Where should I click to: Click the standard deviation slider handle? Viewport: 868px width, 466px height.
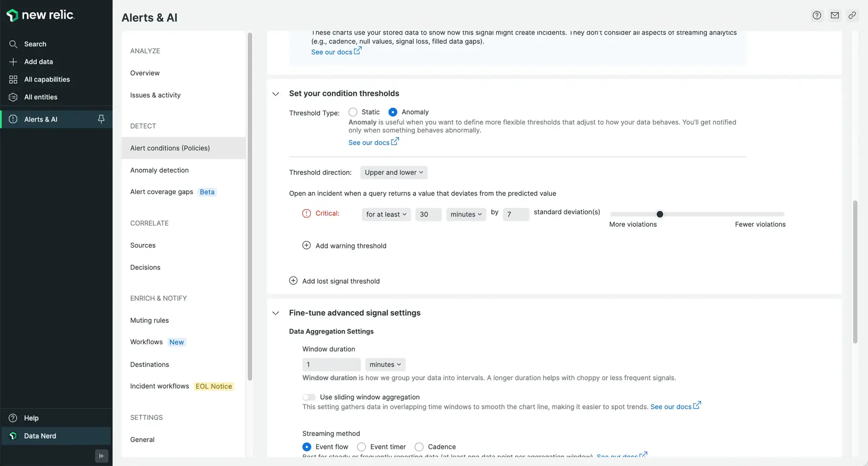[x=660, y=214]
